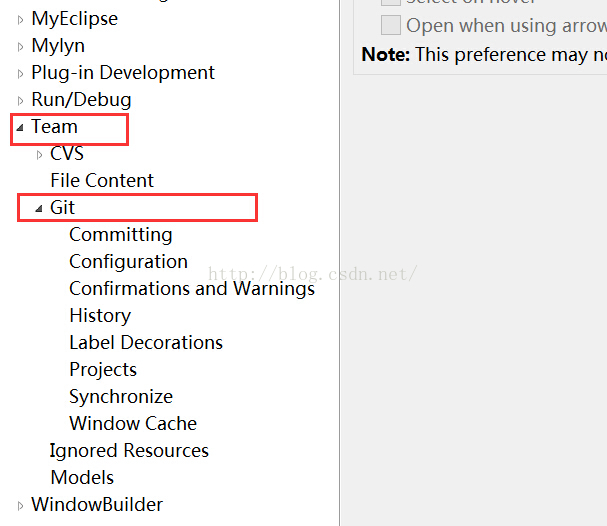
Task: Select Mylyn in the preferences tree
Action: click(x=58, y=46)
